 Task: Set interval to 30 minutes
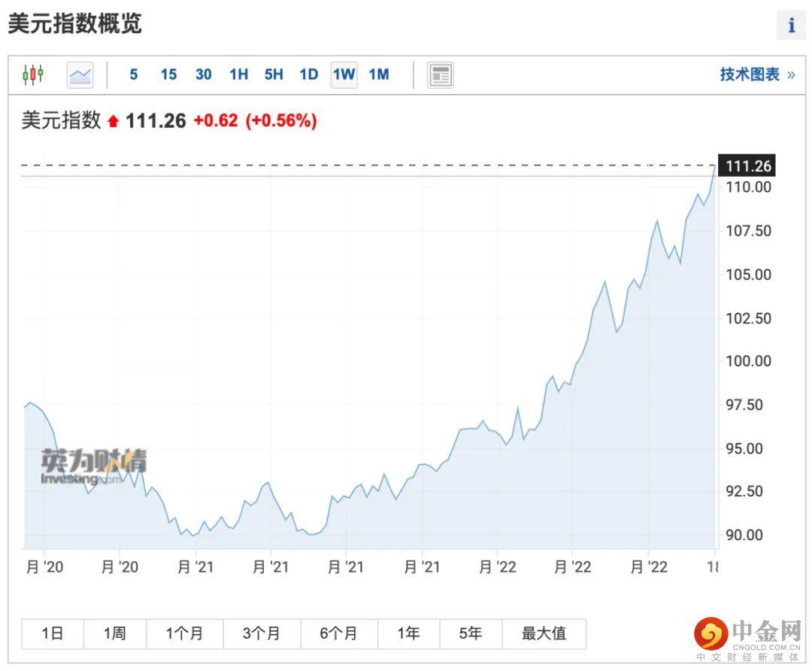click(x=204, y=74)
